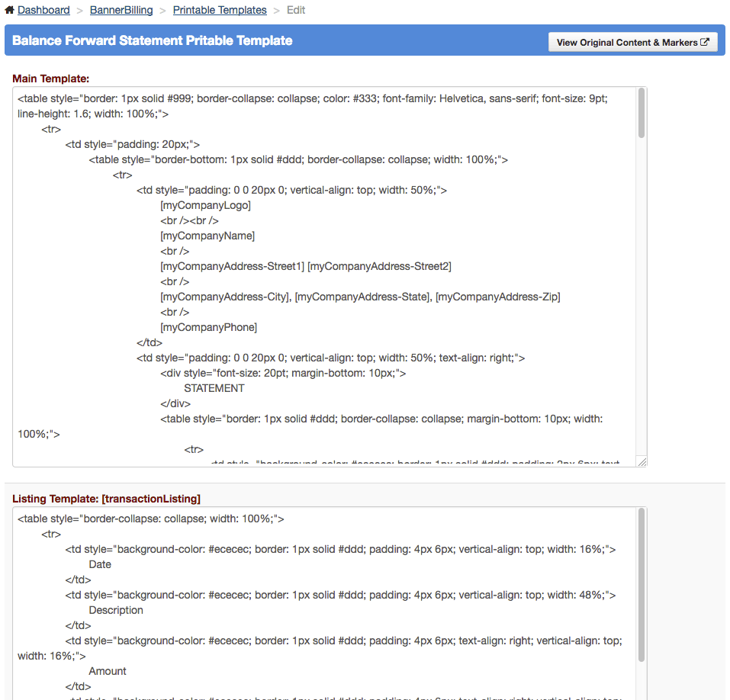This screenshot has height=700, width=730.
Task: Click the STATEMENT text in Main Template
Action: (x=214, y=388)
